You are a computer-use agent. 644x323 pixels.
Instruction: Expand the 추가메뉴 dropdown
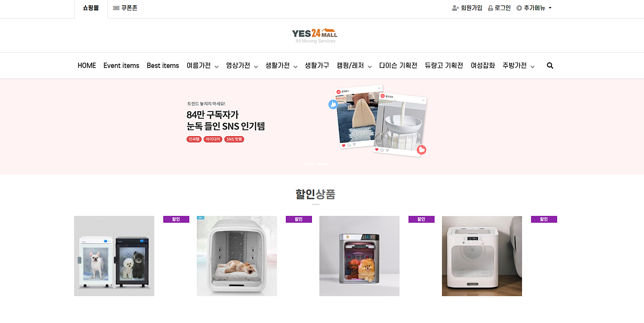click(x=534, y=8)
